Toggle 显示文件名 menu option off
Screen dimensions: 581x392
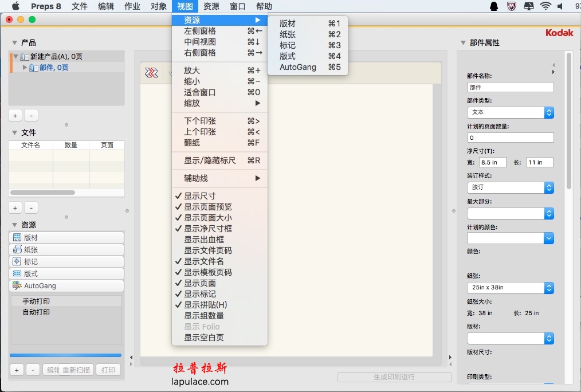[x=204, y=261]
